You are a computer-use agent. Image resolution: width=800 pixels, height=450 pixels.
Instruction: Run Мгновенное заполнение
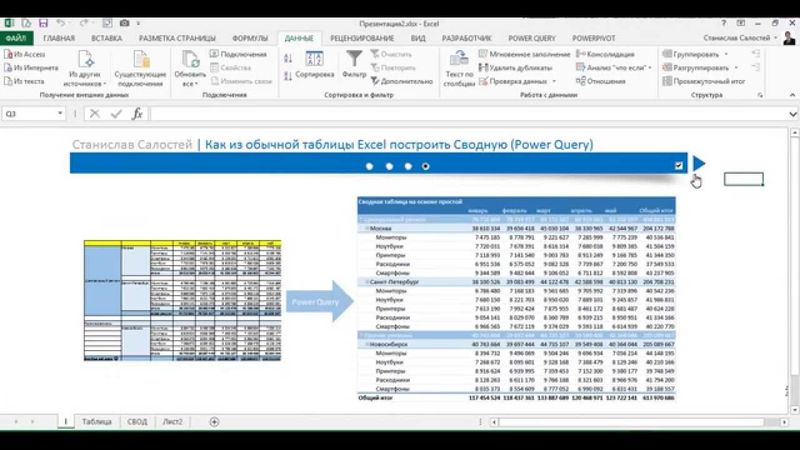(524, 54)
